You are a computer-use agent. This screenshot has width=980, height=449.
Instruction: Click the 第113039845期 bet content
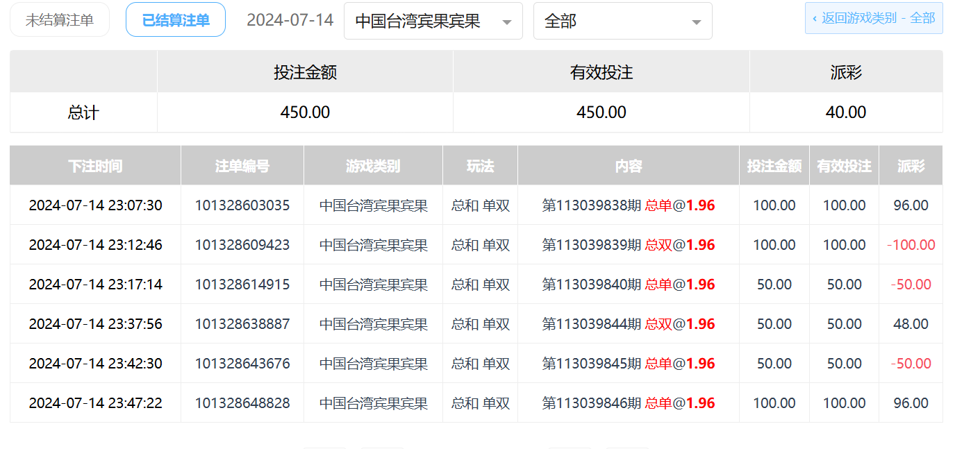click(x=628, y=364)
